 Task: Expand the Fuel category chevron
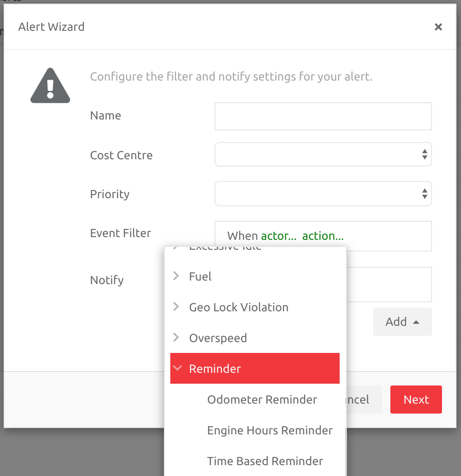177,276
